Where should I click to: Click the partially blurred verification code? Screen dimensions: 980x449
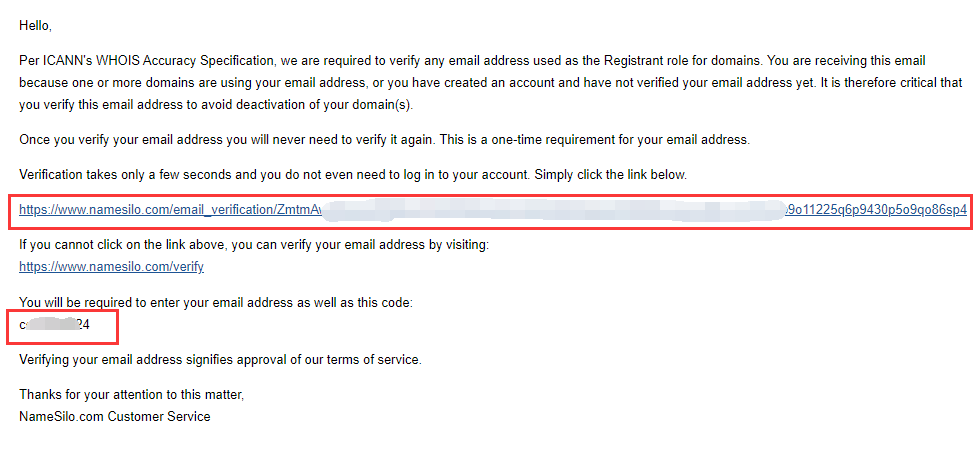[56, 325]
